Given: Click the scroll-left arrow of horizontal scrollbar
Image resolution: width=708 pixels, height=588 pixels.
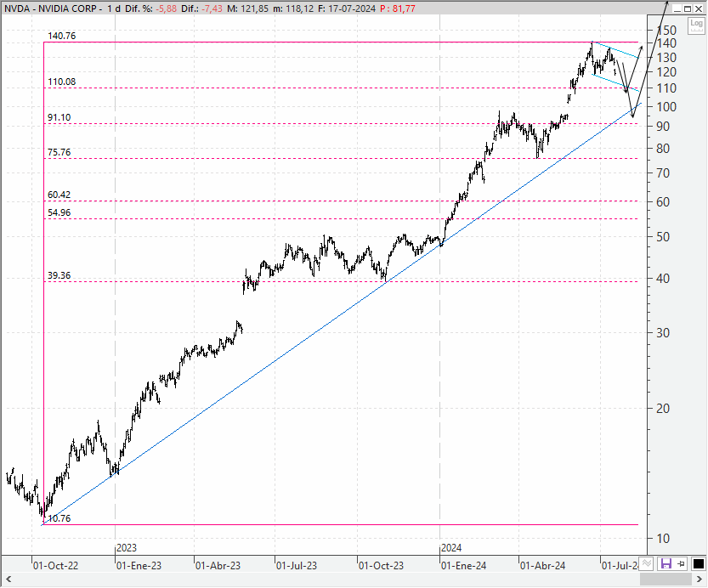Looking at the screenshot, I should coord(8,579).
